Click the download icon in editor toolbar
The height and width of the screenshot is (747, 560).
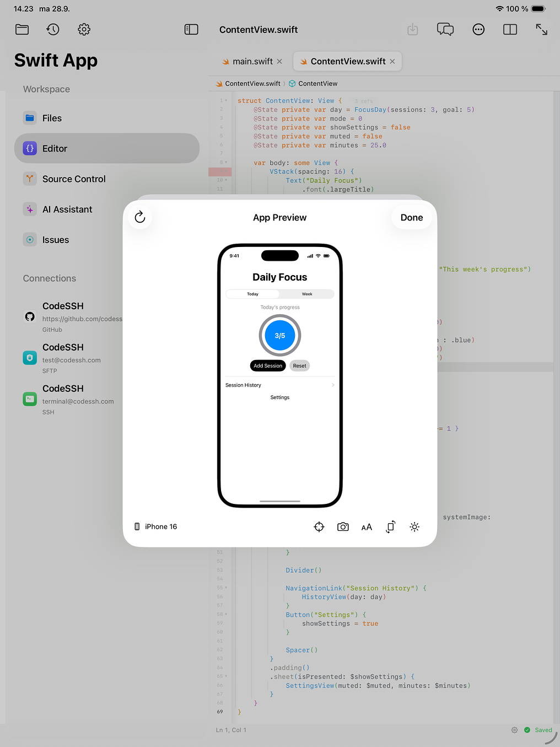coord(413,30)
